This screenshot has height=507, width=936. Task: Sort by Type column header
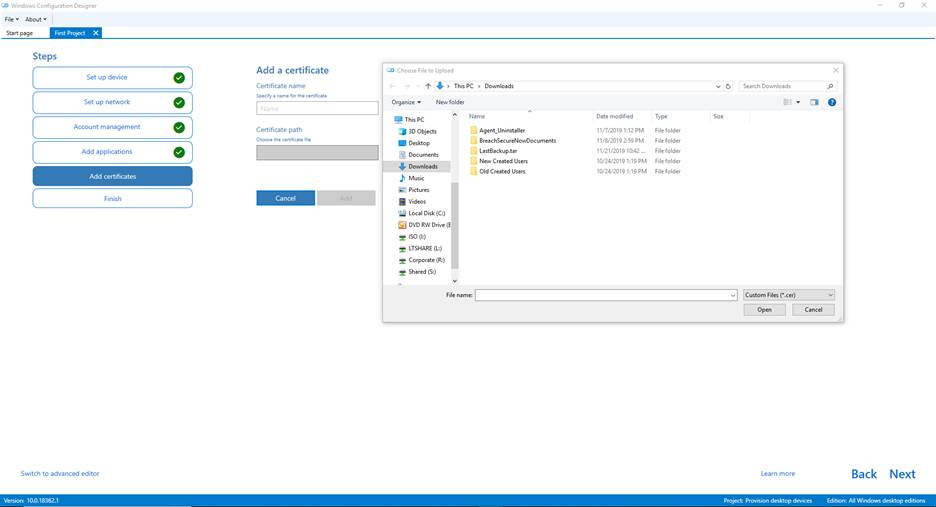point(661,116)
